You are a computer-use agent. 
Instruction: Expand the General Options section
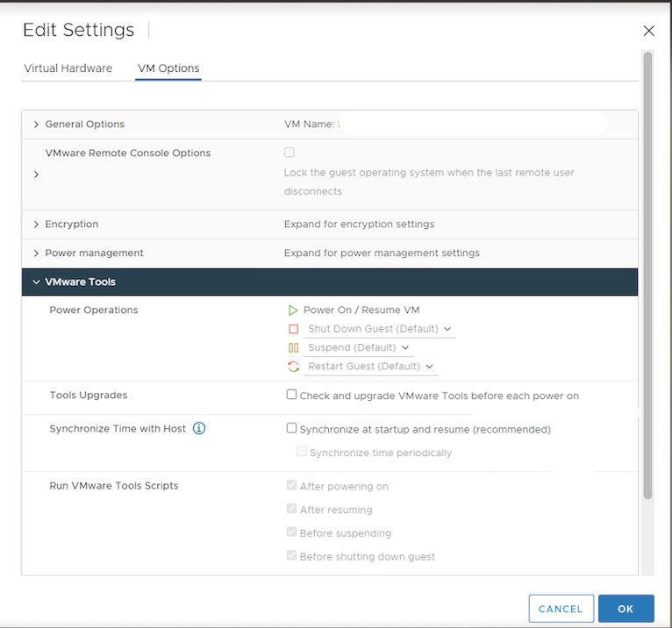click(36, 125)
